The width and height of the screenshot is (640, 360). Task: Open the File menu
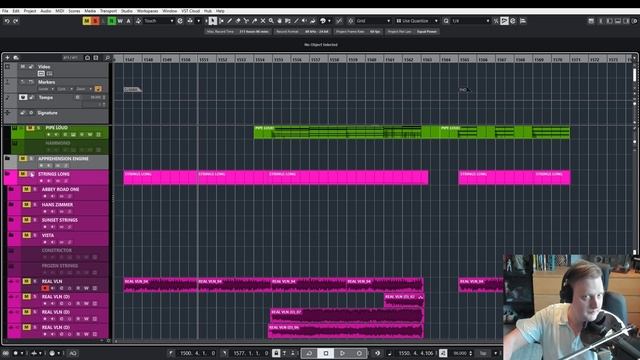pos(5,11)
